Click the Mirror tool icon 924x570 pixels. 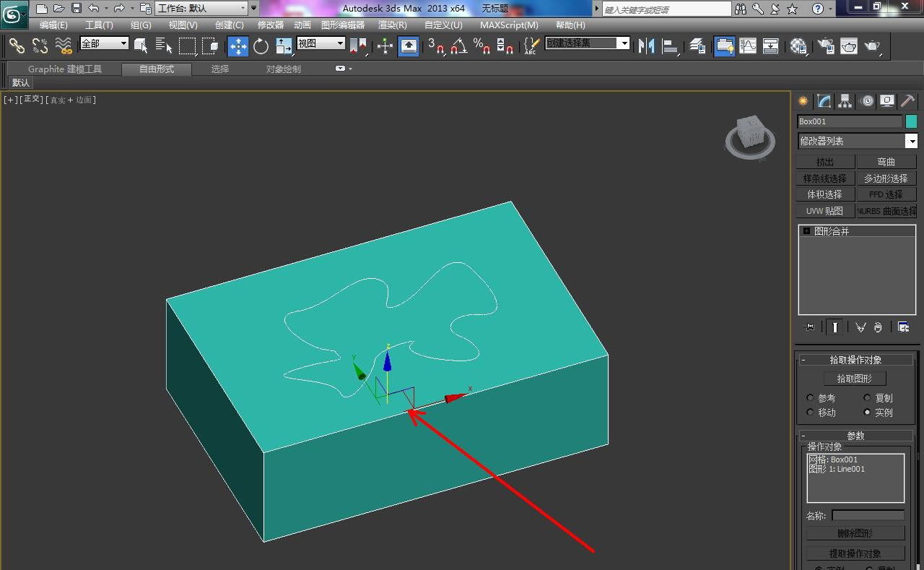(646, 46)
